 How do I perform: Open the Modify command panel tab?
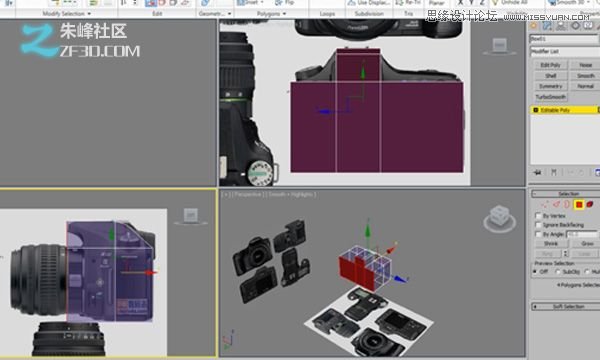[547, 26]
